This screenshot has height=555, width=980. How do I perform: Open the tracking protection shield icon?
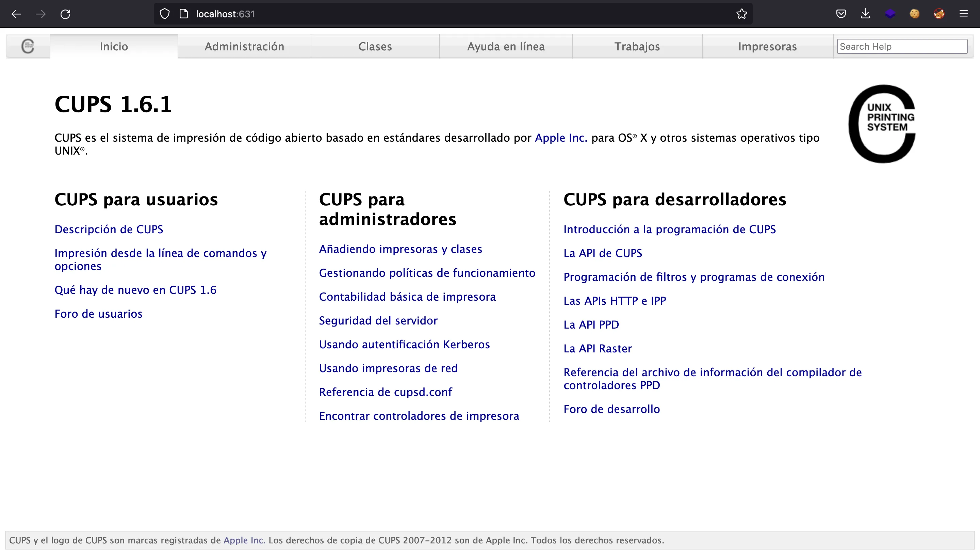pos(165,14)
